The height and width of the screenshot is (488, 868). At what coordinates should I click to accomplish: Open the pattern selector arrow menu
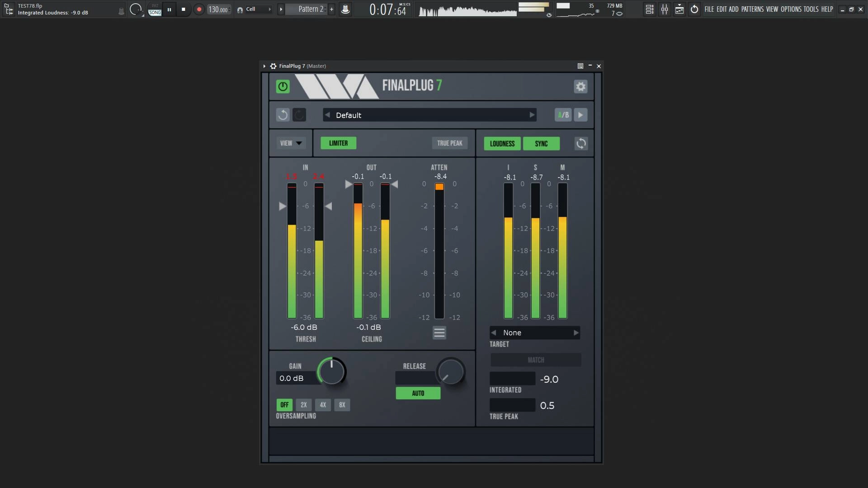pos(281,9)
